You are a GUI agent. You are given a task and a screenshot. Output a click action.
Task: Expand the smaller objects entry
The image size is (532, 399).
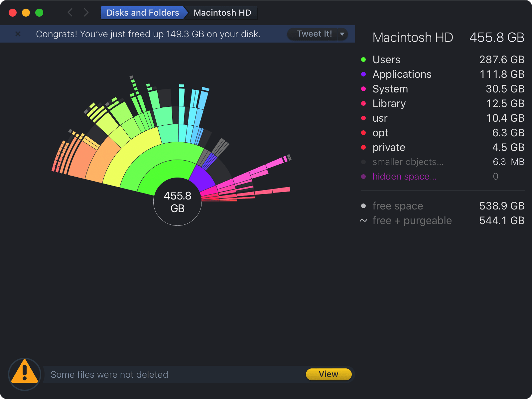point(408,162)
